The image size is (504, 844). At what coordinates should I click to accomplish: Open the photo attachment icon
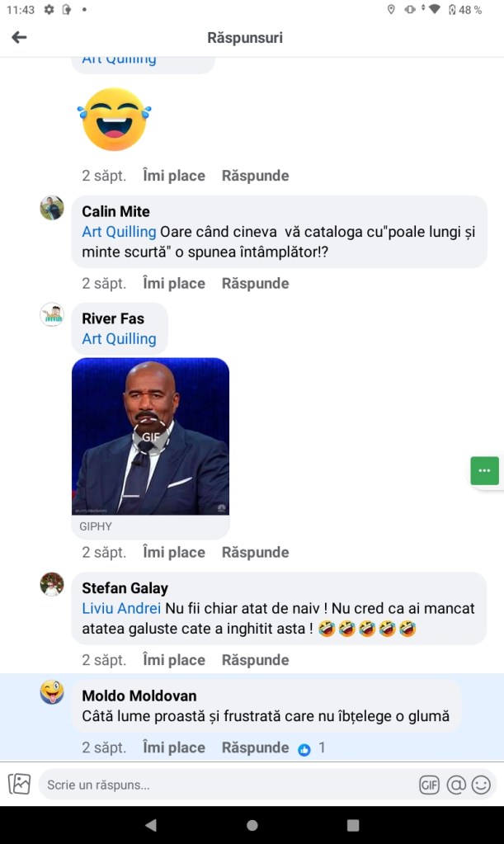coord(19,784)
